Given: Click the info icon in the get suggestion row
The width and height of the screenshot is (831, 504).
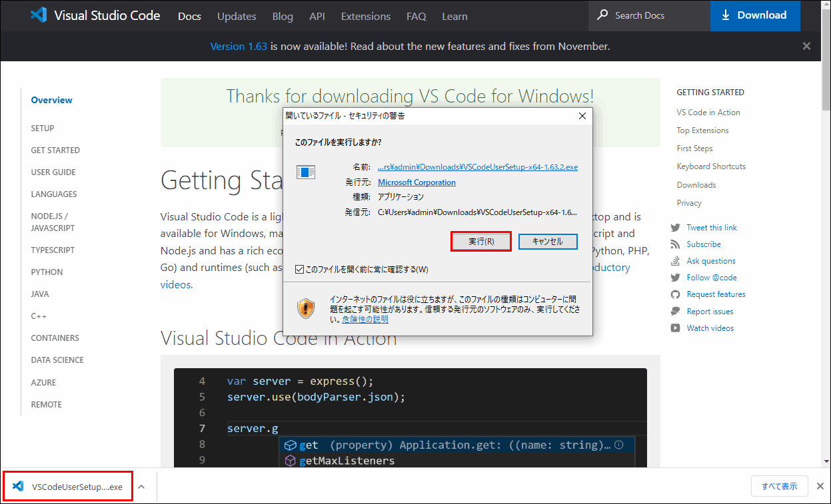Looking at the screenshot, I should tap(618, 445).
